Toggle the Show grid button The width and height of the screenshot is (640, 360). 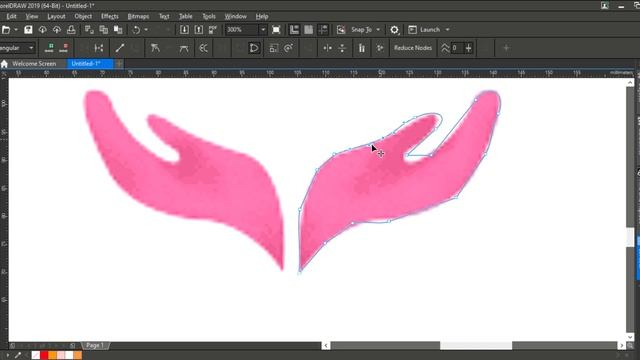pos(309,30)
